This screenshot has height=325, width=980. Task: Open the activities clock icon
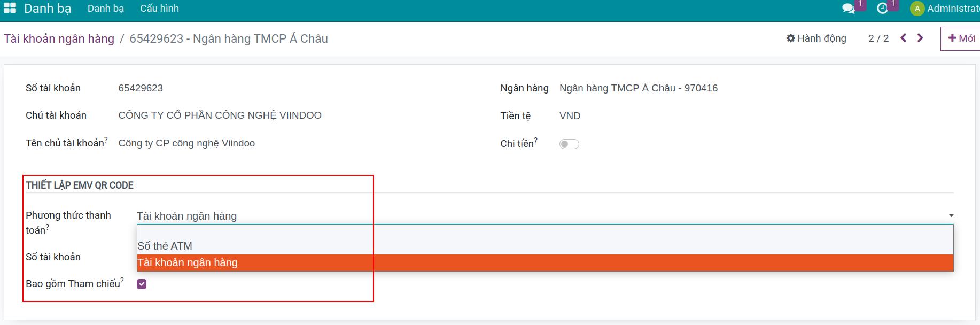[882, 9]
